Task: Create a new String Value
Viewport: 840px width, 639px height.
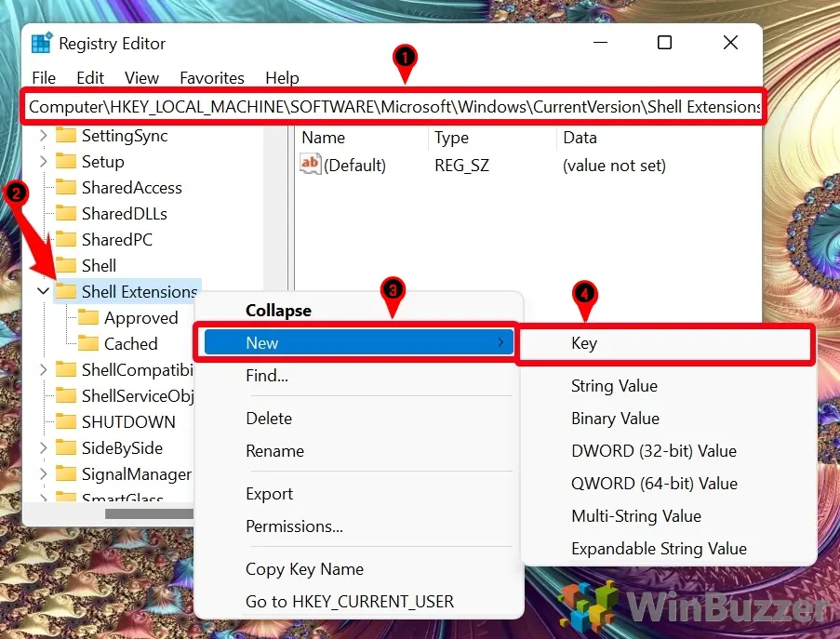Action: [x=615, y=386]
